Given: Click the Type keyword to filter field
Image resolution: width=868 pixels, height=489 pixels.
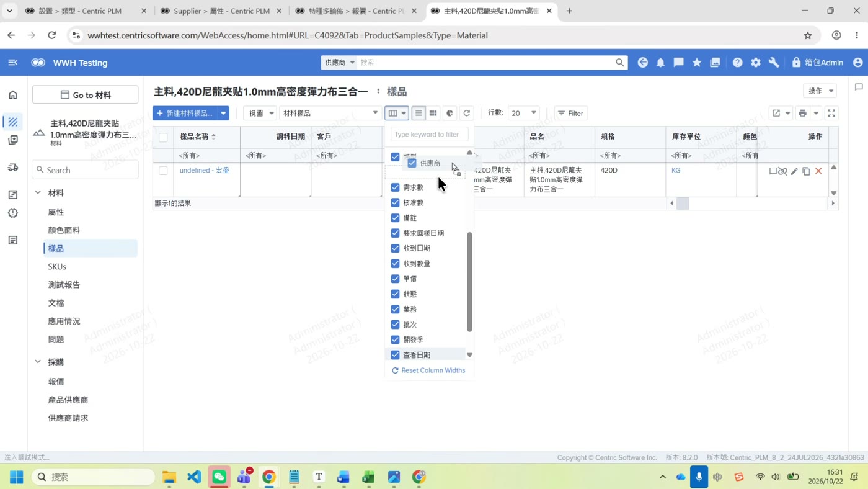Looking at the screenshot, I should click(429, 135).
